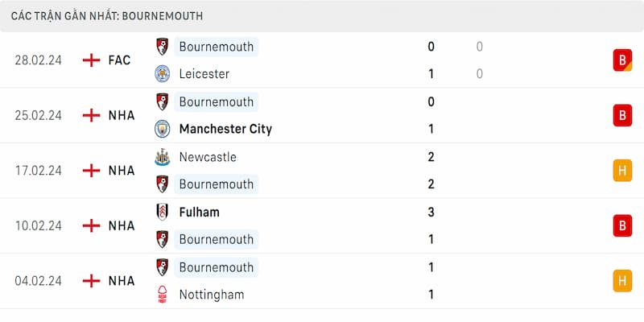
Task: Open the Newcastle team link
Action: 208,157
